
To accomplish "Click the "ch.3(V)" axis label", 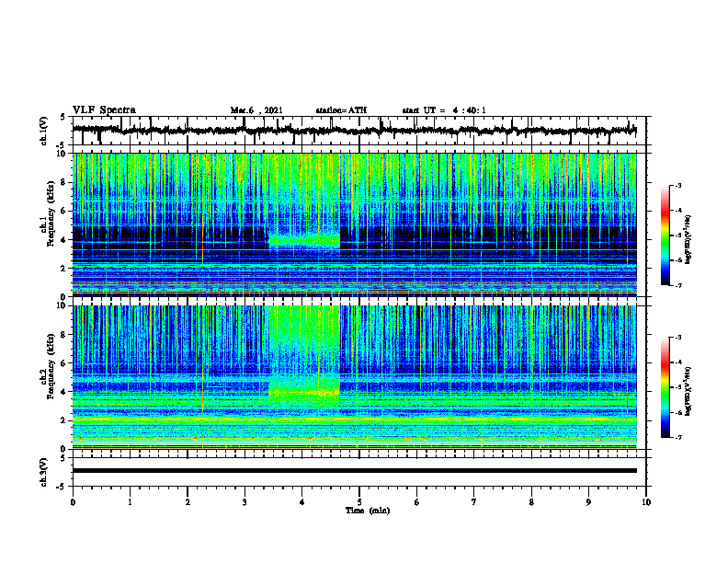I will point(43,472).
